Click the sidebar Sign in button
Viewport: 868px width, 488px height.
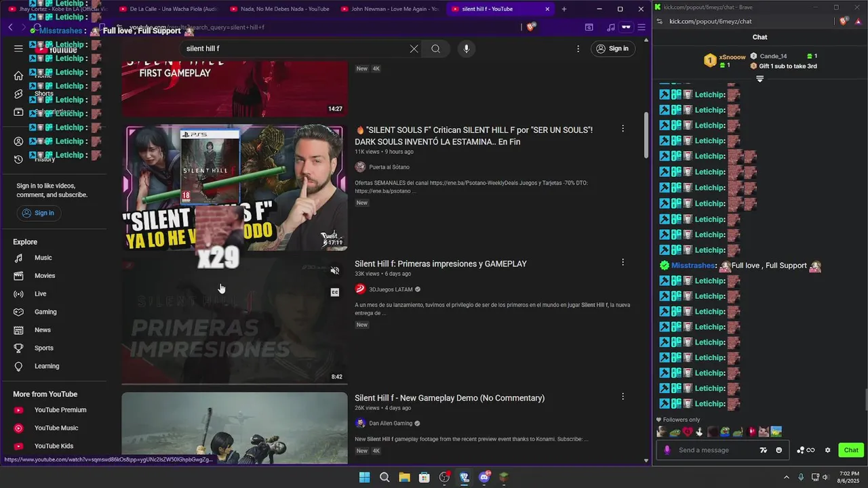39,213
